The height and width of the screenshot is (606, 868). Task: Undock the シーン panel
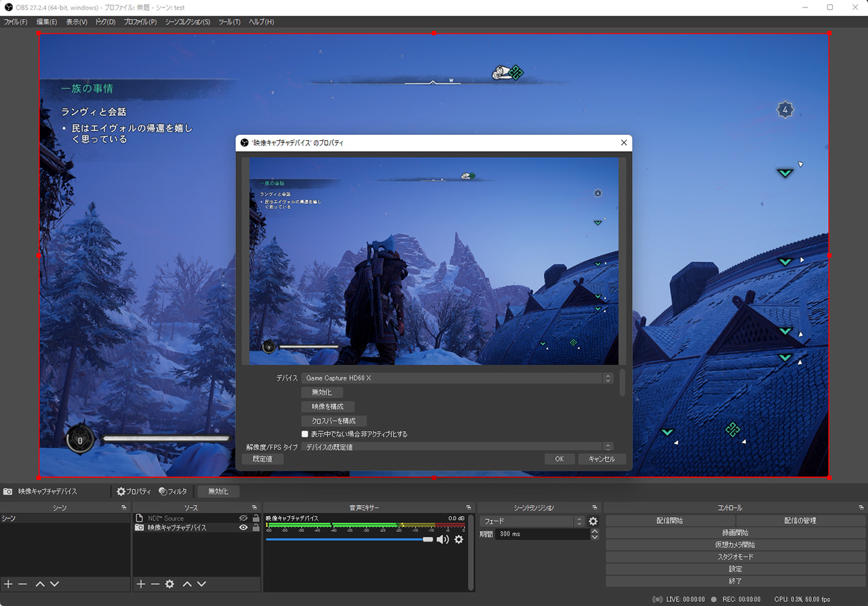coord(123,508)
